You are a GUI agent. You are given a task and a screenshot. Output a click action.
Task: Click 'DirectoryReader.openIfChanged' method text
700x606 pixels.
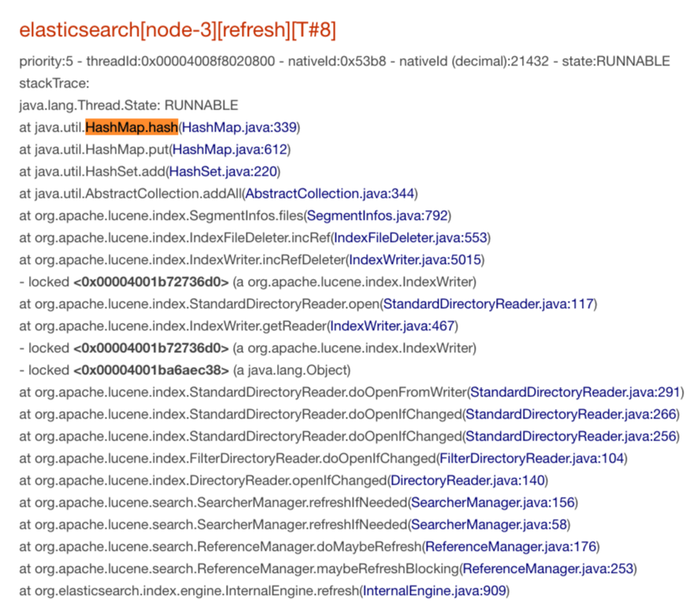coord(288,481)
